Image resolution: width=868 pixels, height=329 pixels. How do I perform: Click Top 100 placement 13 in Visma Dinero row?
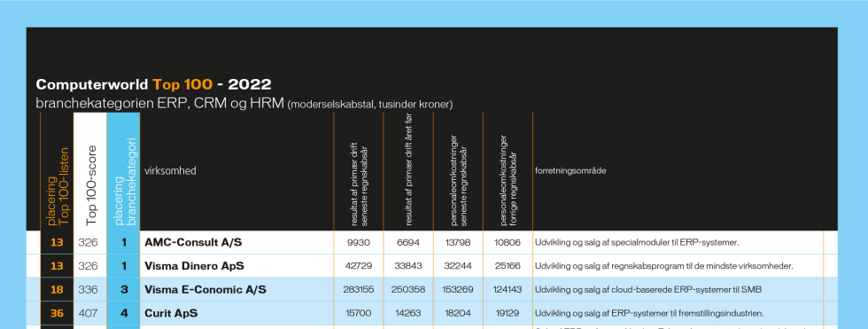tap(57, 266)
